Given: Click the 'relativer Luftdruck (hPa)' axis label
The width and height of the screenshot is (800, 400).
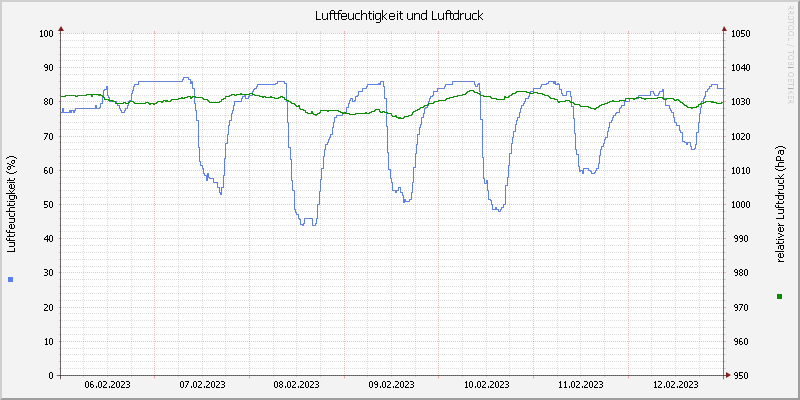Looking at the screenshot, I should click(x=780, y=205).
